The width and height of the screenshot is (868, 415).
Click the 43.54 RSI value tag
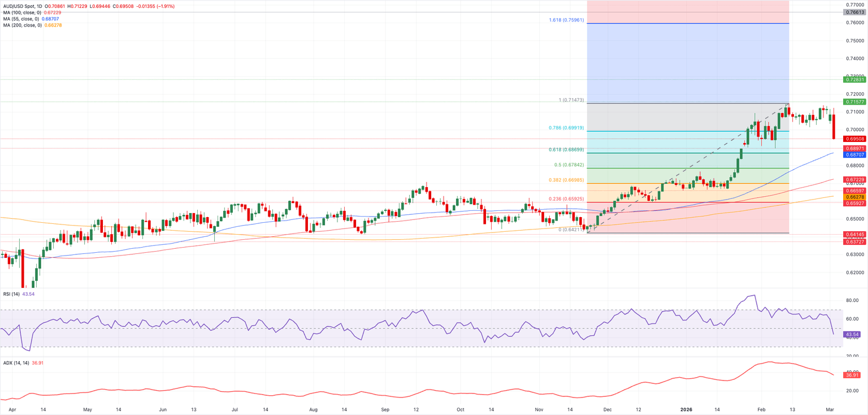pyautogui.click(x=853, y=335)
